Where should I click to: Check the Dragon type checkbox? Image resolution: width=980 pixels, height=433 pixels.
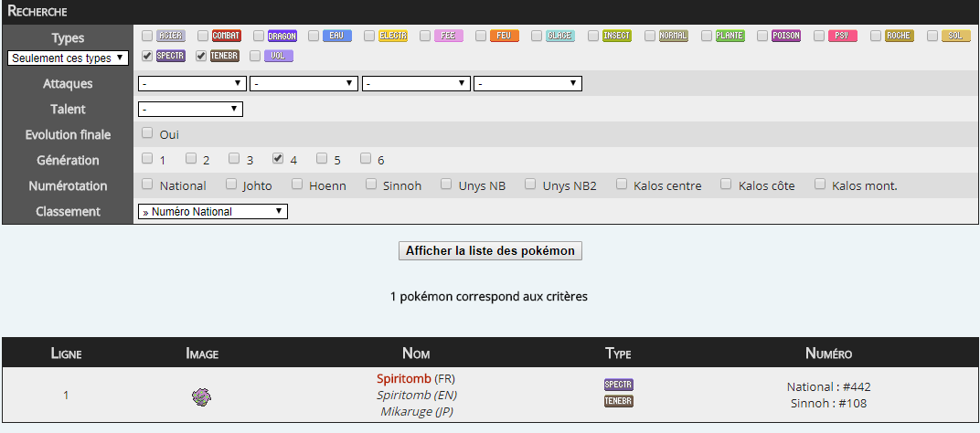tap(258, 35)
